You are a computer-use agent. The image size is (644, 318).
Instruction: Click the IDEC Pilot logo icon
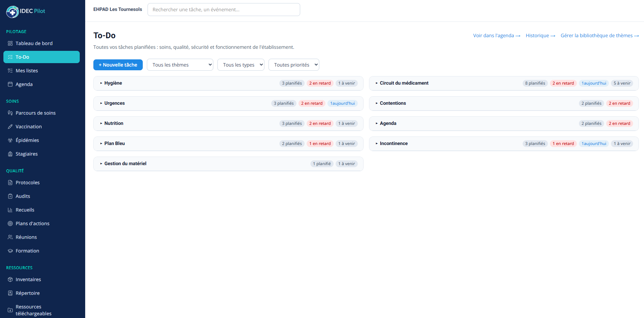[x=12, y=12]
